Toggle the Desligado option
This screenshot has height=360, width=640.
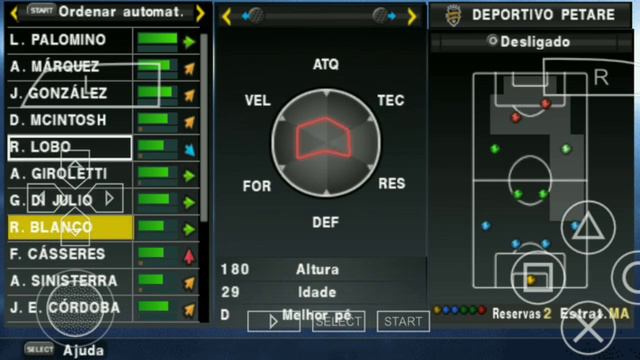[529, 42]
